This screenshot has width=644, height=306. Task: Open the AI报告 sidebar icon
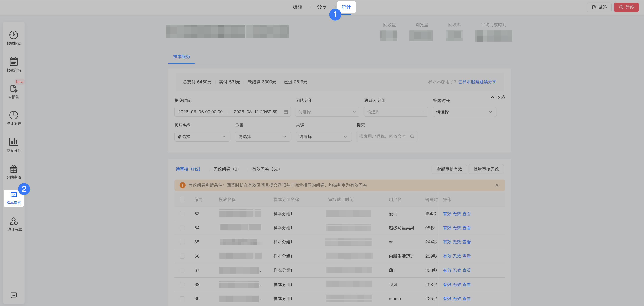pyautogui.click(x=14, y=89)
